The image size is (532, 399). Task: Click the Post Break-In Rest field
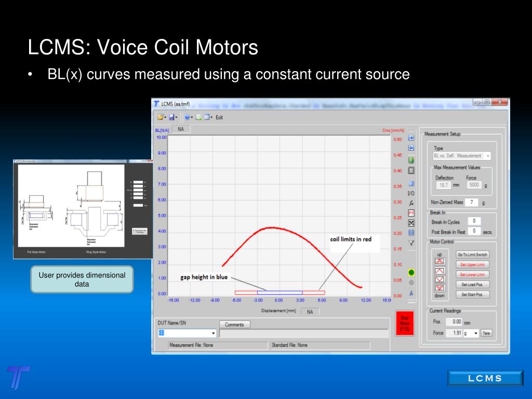[x=474, y=231]
